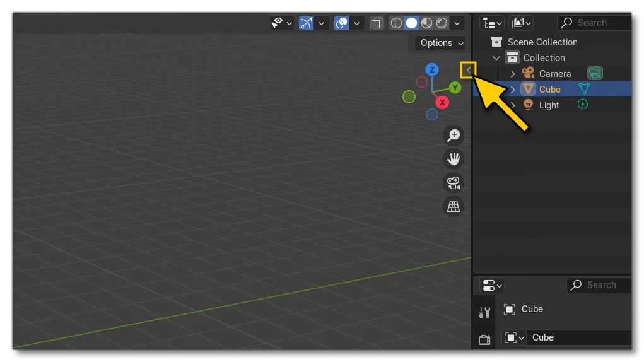Click the outliner Search field

[595, 23]
